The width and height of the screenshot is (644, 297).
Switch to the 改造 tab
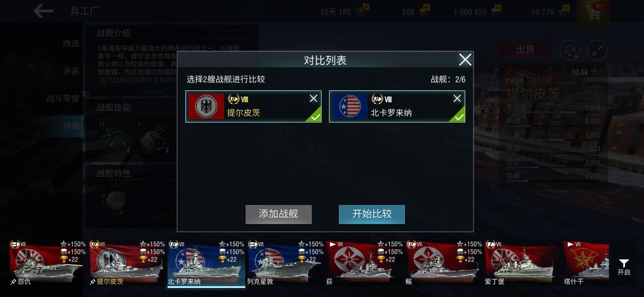coord(71,43)
